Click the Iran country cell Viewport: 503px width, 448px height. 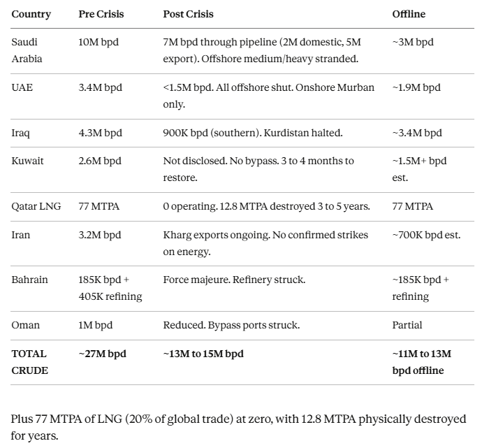pyautogui.click(x=21, y=235)
